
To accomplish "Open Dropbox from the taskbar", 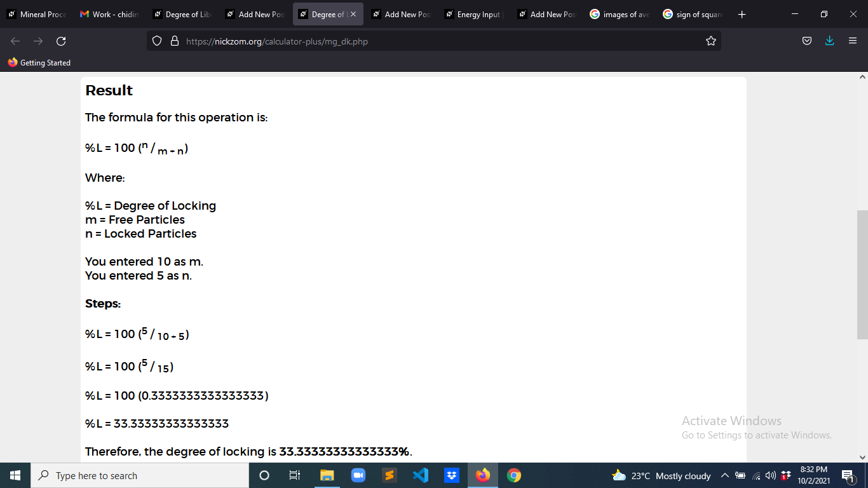I will click(452, 475).
